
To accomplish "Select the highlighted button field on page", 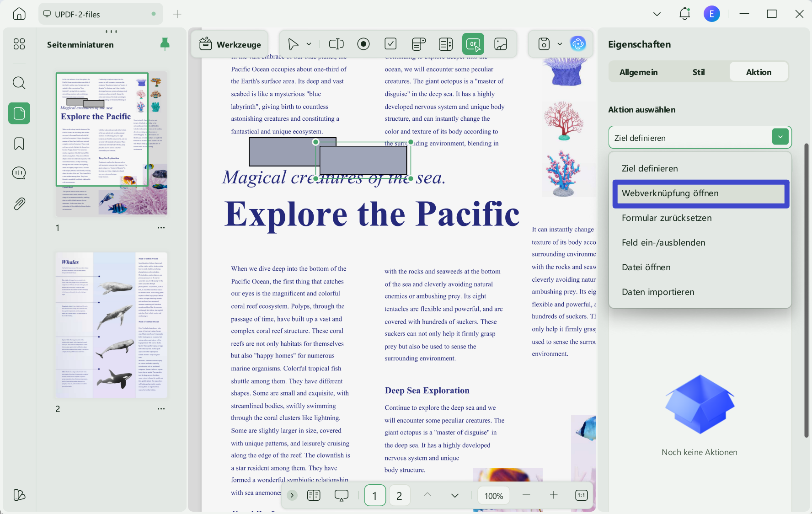I will pos(363,160).
